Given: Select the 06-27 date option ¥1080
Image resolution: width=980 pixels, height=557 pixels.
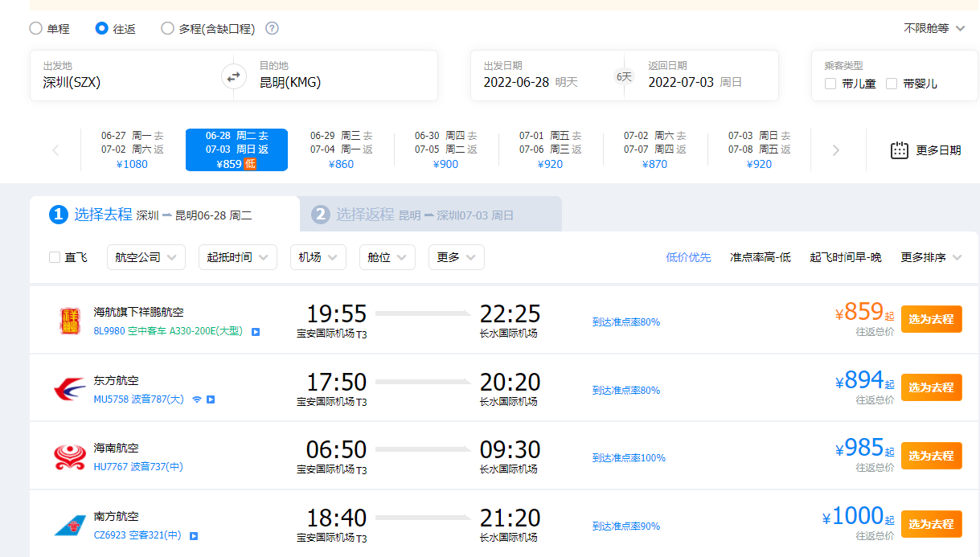Looking at the screenshot, I should [x=132, y=150].
